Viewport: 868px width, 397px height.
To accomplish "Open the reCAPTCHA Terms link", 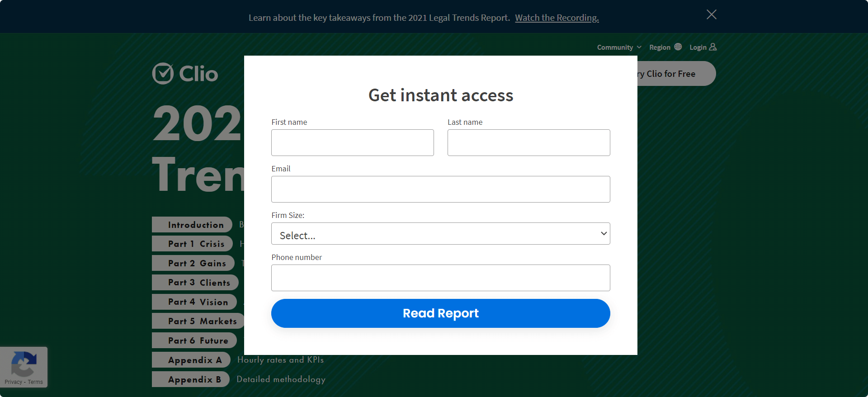I will 35,382.
